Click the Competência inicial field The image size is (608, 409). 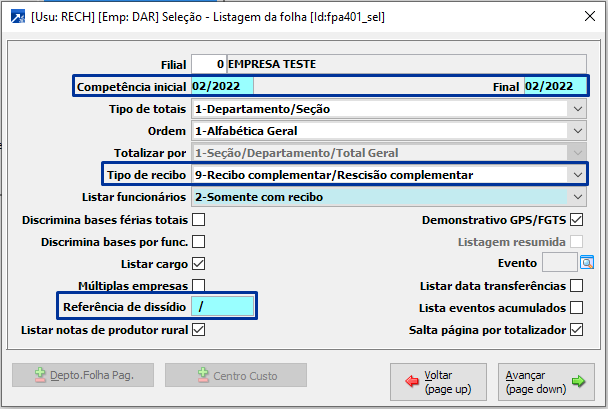pyautogui.click(x=223, y=86)
